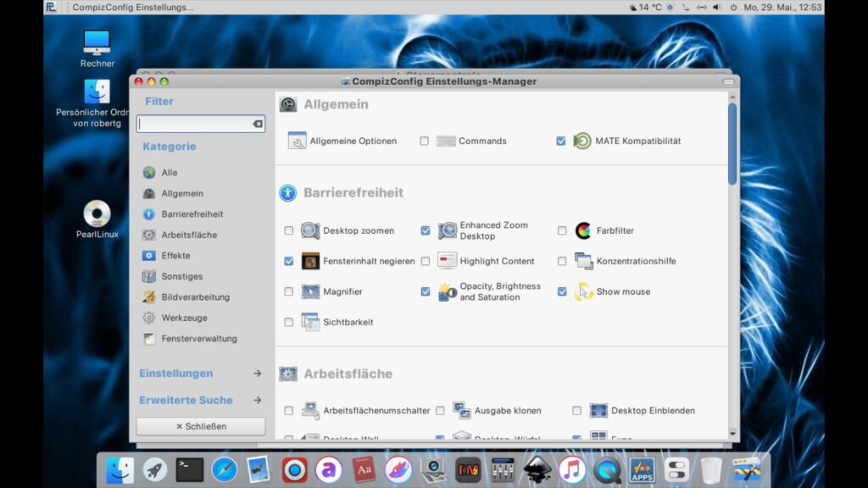Enable the Magnifier checkbox

click(288, 291)
